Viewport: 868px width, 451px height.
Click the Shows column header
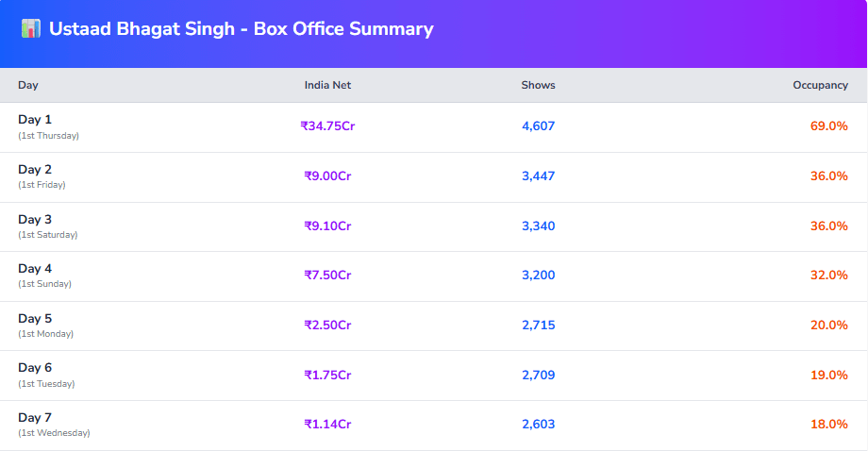538,85
